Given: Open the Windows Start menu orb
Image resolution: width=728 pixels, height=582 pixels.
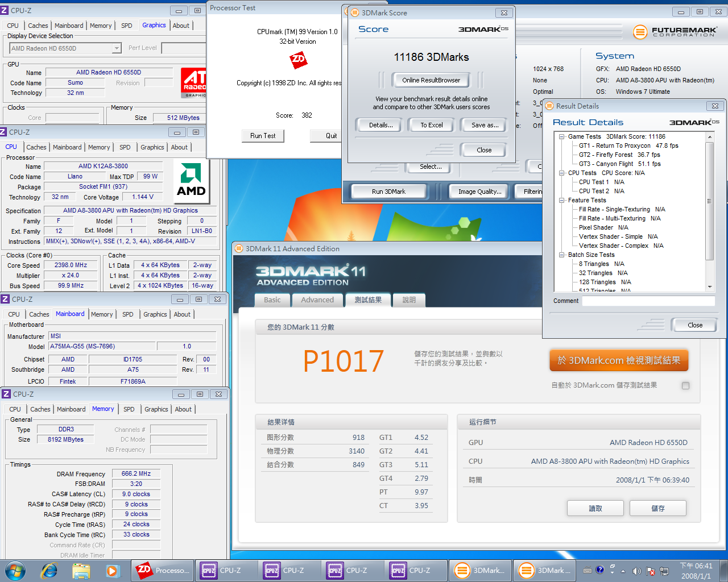Looking at the screenshot, I should [15, 570].
